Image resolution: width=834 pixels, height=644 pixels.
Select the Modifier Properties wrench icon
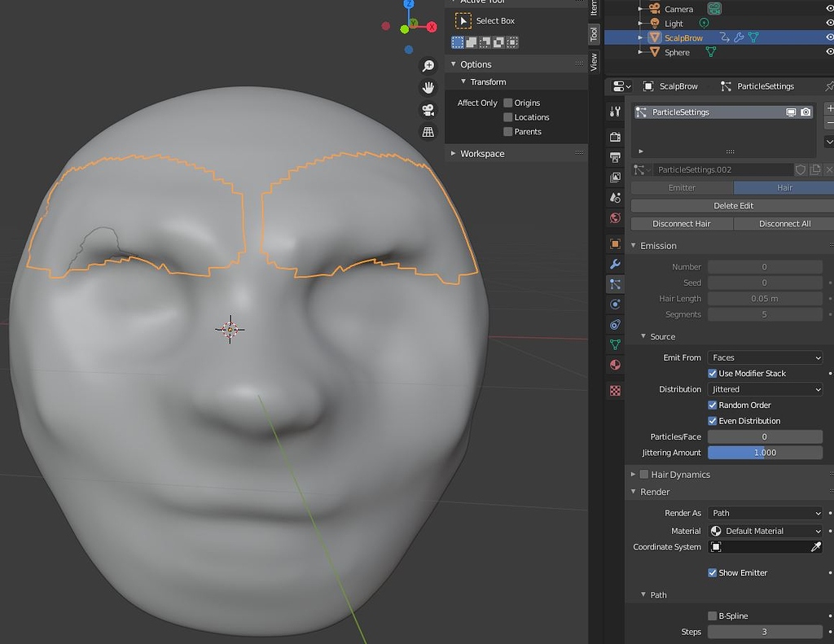[614, 263]
